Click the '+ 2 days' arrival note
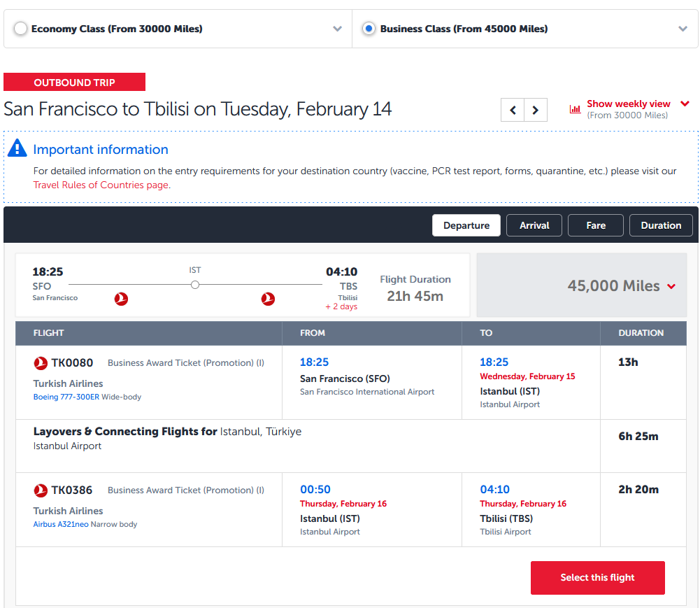The height and width of the screenshot is (608, 700). tap(341, 306)
